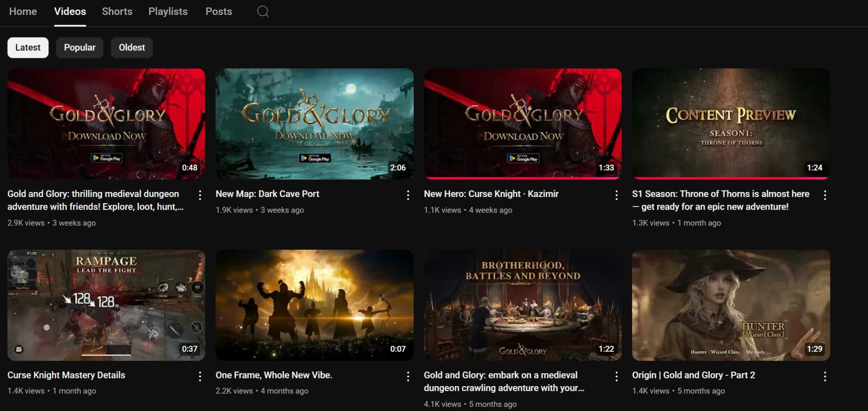The image size is (868, 411).
Task: Open options menu for New Map: Dark Cave Port
Action: tap(408, 195)
